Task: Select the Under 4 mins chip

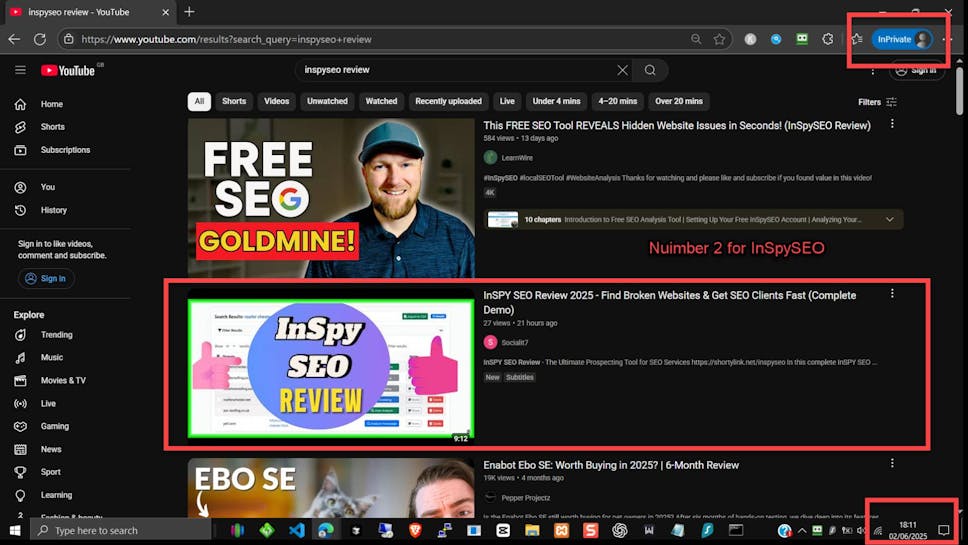Action: pos(556,101)
